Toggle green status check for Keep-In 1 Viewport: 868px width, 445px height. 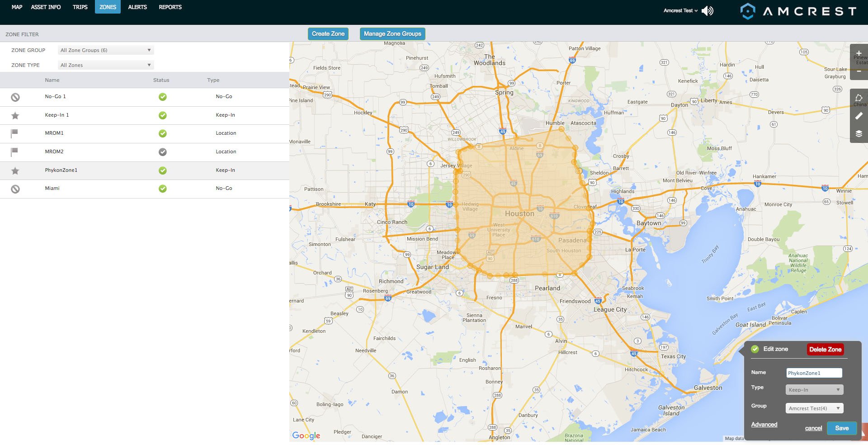point(163,115)
